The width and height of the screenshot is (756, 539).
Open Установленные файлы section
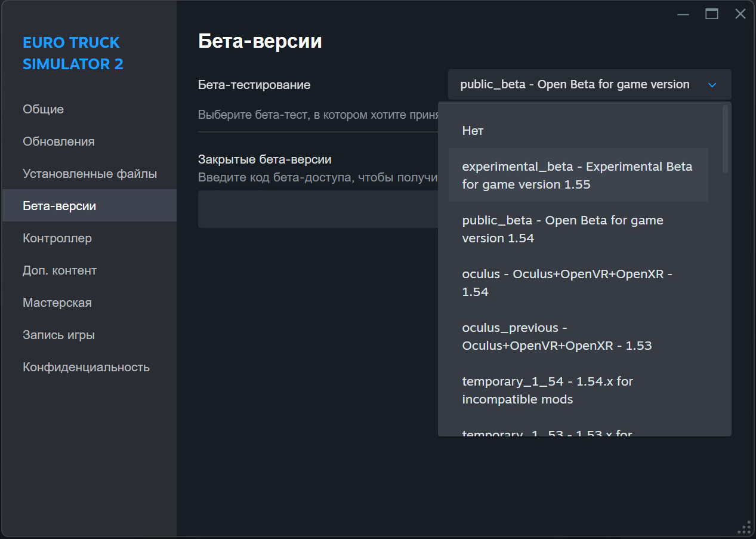88,174
